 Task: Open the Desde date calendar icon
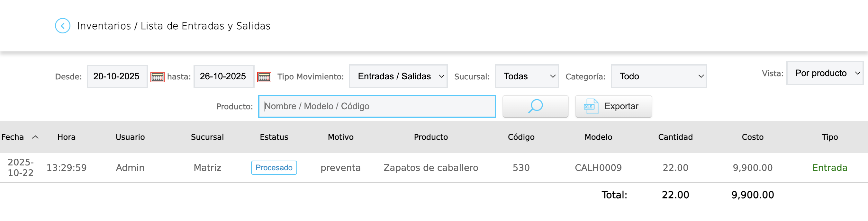coord(157,77)
